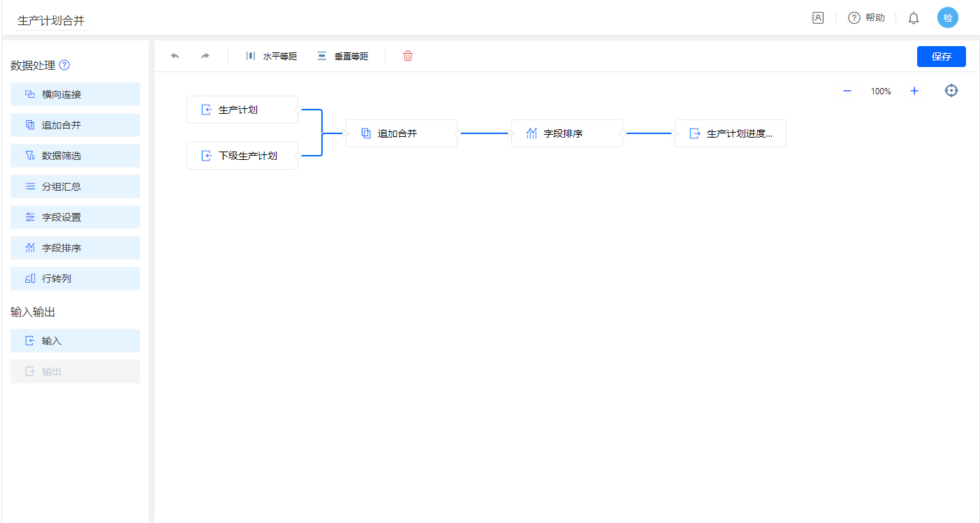Apply horizontal equal spacing (水平等距)
The width and height of the screenshot is (980, 523).
[x=272, y=56]
